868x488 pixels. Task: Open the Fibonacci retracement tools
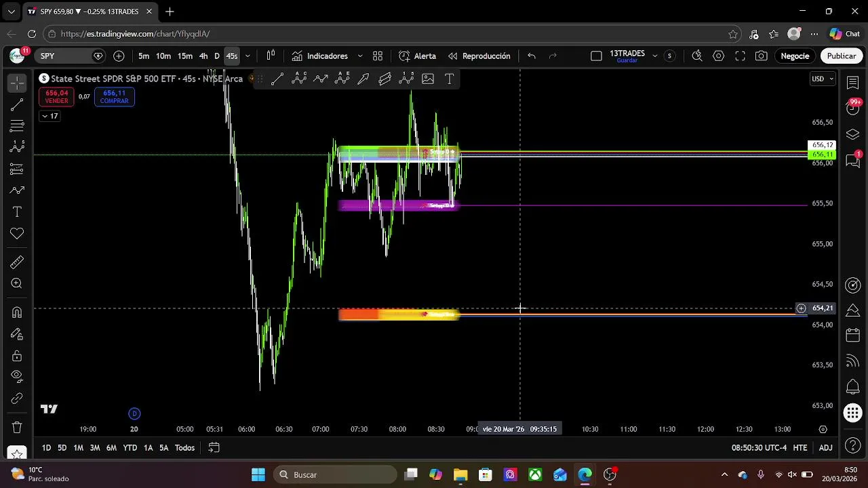[17, 126]
